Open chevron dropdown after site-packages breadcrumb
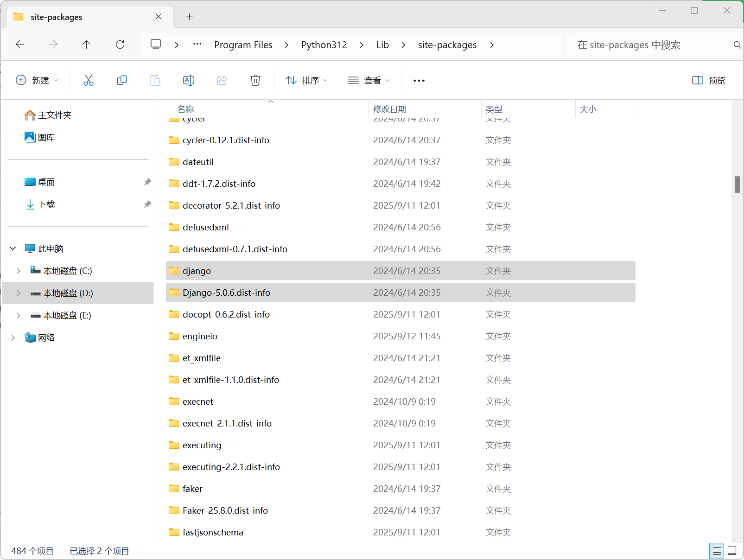 coord(492,45)
